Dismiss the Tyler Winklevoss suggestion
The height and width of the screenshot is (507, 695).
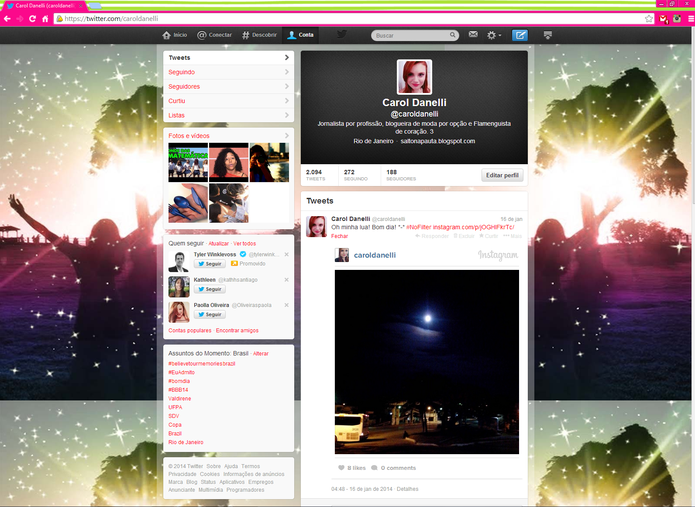287,254
